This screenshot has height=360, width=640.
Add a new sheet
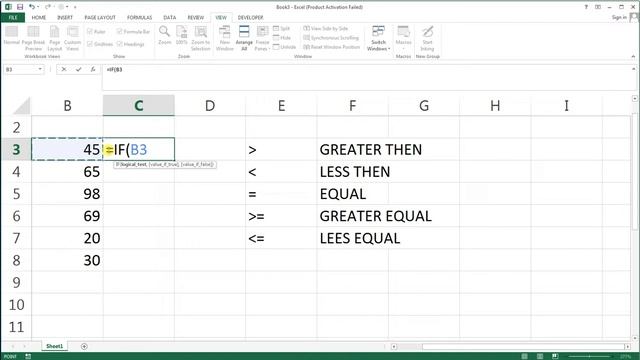pyautogui.click(x=84, y=346)
